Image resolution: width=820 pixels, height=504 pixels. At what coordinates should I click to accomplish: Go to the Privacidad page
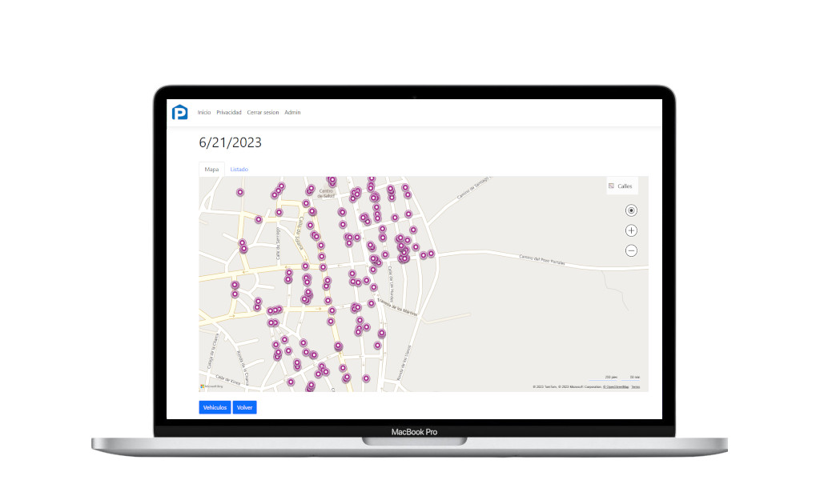229,112
